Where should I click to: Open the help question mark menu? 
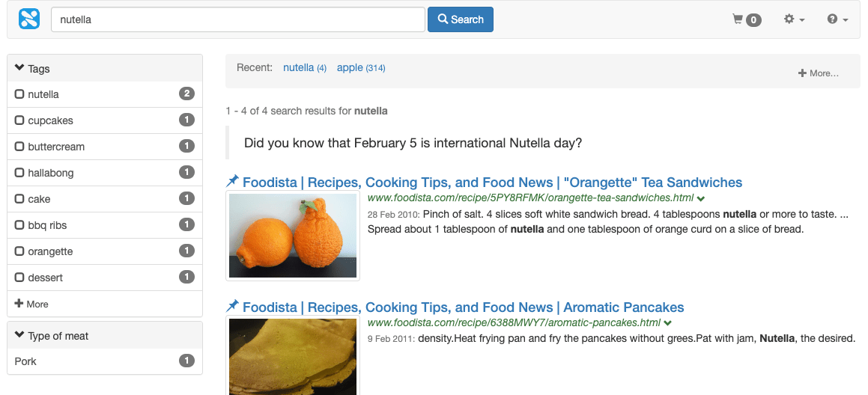click(837, 19)
